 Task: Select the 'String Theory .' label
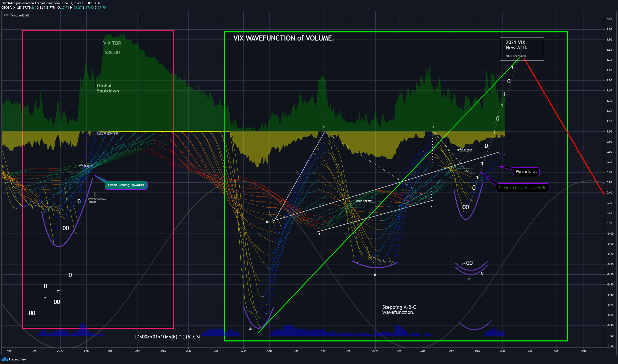click(x=364, y=201)
